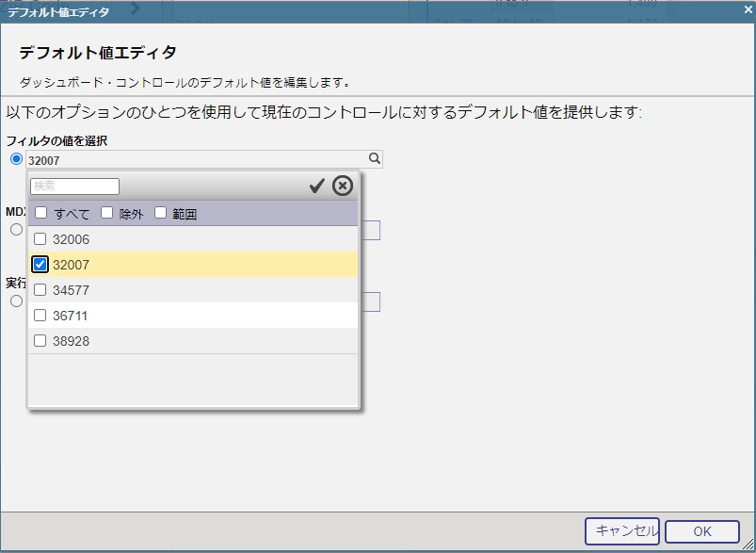The image size is (756, 553).
Task: Check the 38928 value checkbox
Action: point(40,341)
